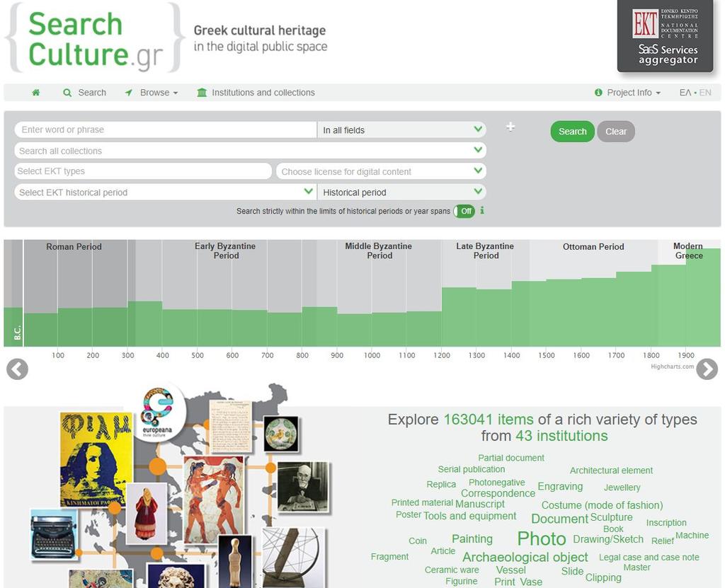Click the grey Clear button

point(616,132)
